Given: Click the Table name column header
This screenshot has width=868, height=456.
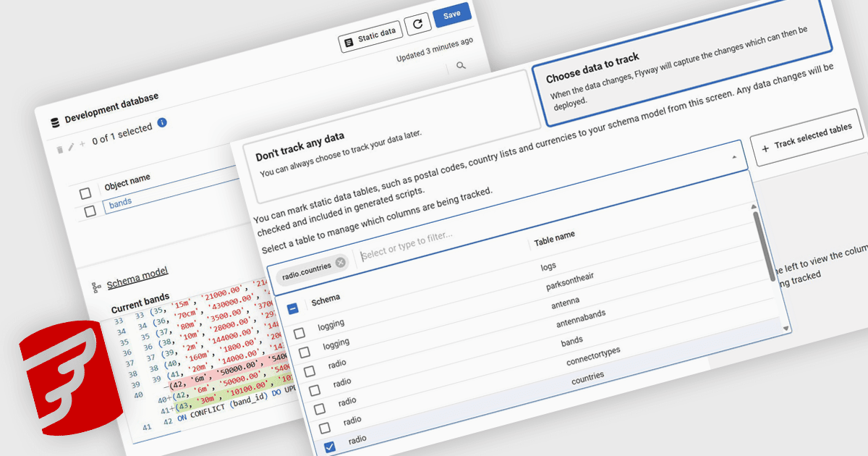Looking at the screenshot, I should tap(554, 239).
